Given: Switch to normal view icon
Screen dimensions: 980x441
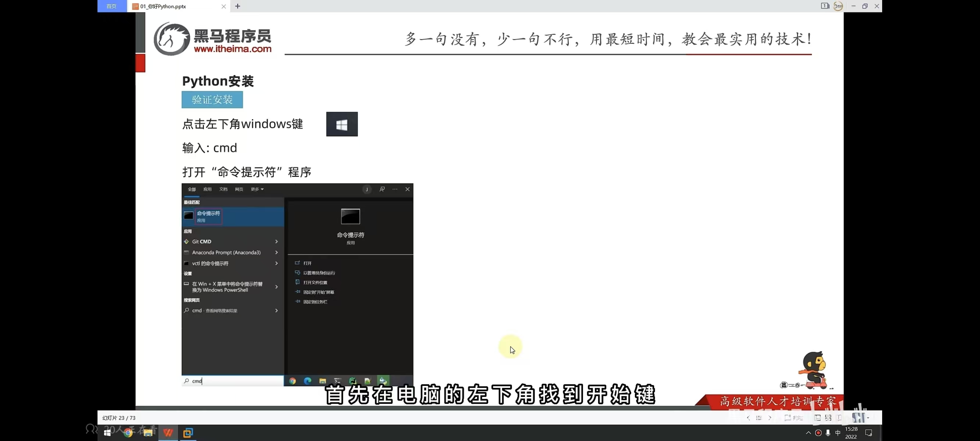Looking at the screenshot, I should point(817,418).
